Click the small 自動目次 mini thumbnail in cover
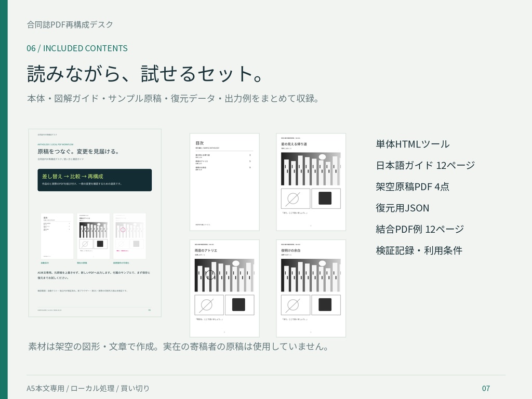Image resolution: width=532 pixels, height=399 pixels. [57, 236]
